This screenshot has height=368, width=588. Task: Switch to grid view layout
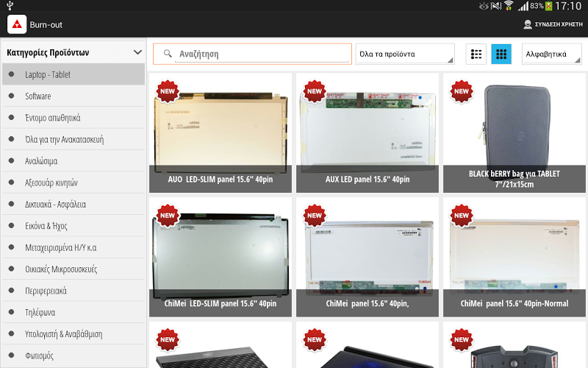[x=501, y=54]
